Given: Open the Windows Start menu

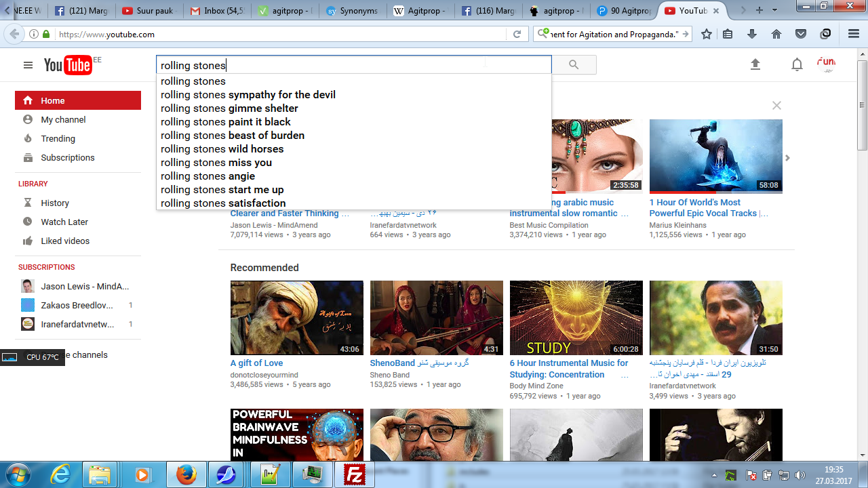Looking at the screenshot, I should click(x=17, y=474).
